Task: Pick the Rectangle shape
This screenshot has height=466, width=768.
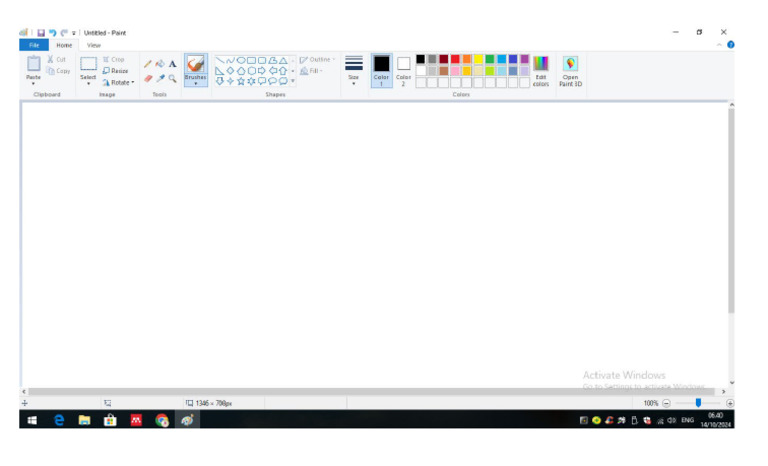Action: [x=251, y=60]
